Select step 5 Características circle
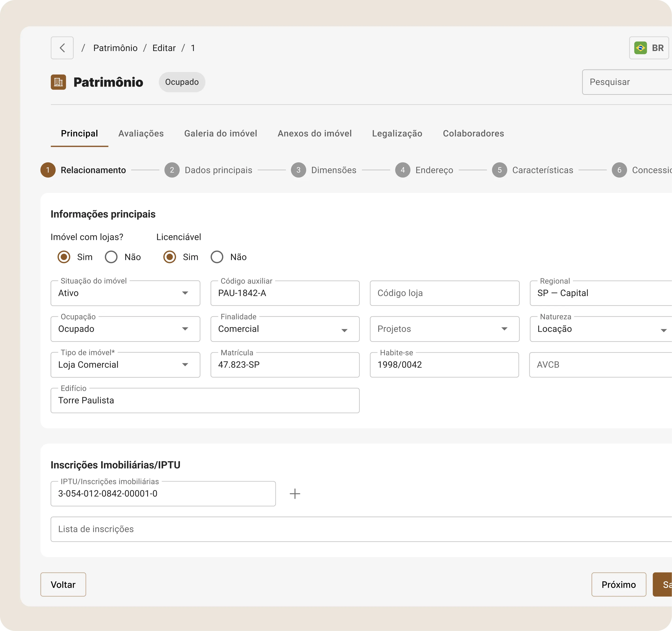Viewport: 672px width, 631px height. (499, 170)
